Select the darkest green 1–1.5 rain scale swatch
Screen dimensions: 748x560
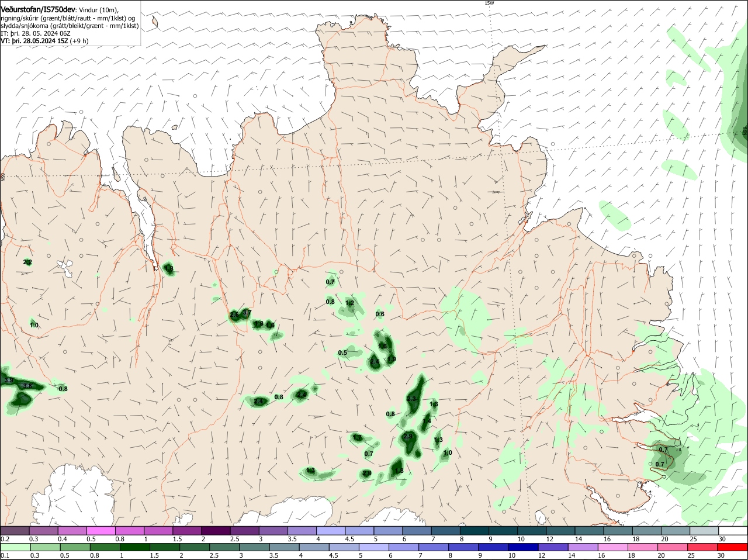(x=134, y=548)
